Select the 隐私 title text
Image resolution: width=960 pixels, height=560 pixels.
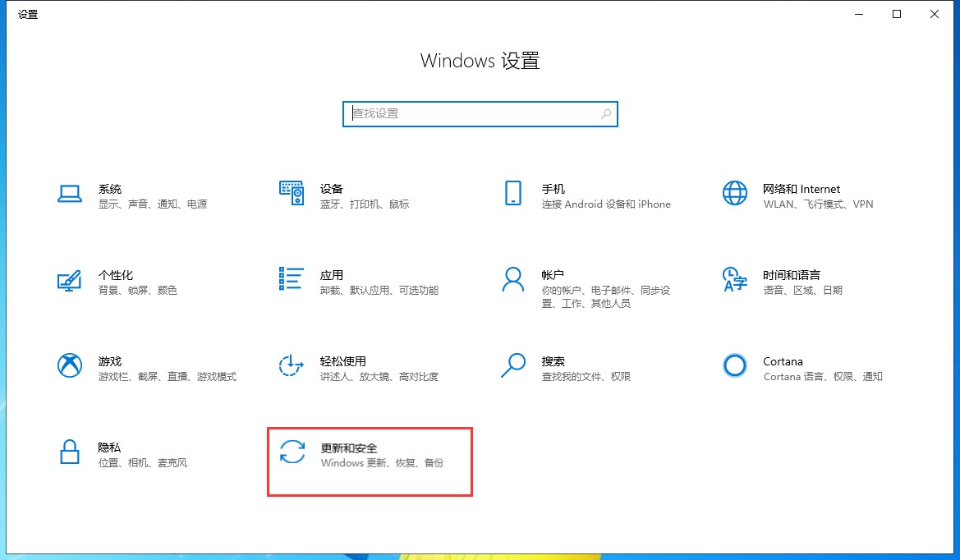(109, 448)
